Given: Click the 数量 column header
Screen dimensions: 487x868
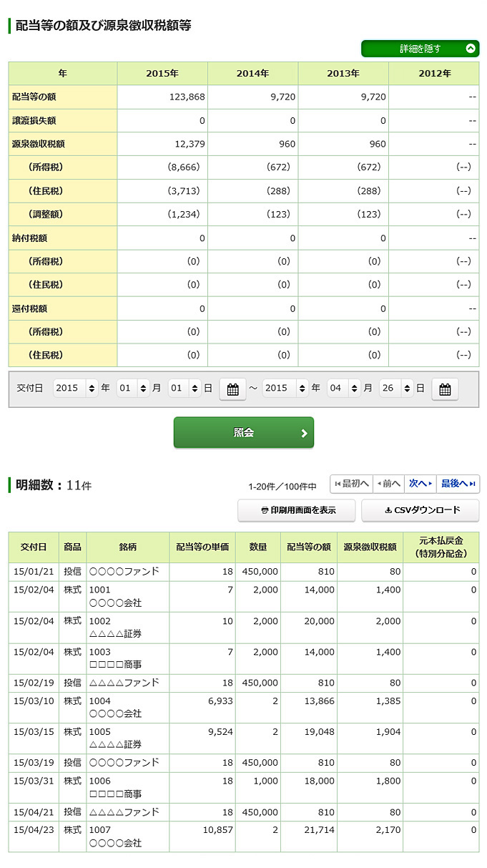Looking at the screenshot, I should 258,547.
